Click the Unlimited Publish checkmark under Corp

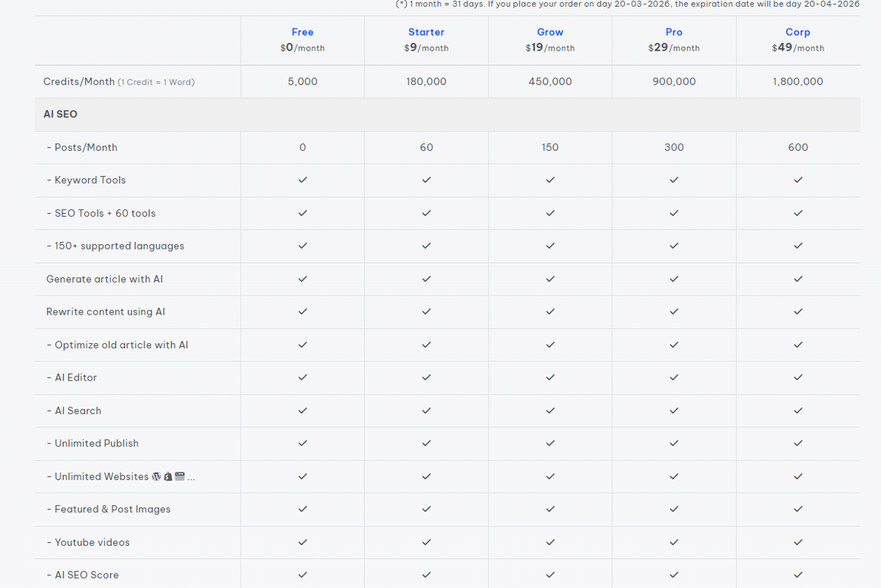click(797, 443)
